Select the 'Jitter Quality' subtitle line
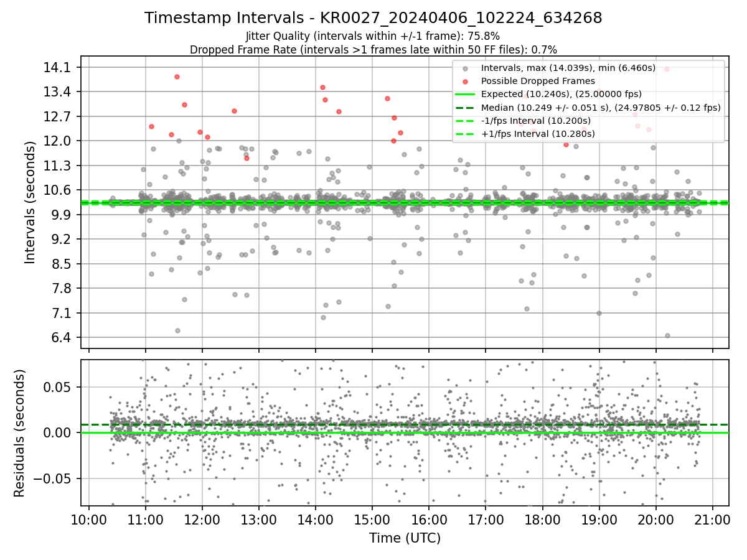 pos(374,37)
